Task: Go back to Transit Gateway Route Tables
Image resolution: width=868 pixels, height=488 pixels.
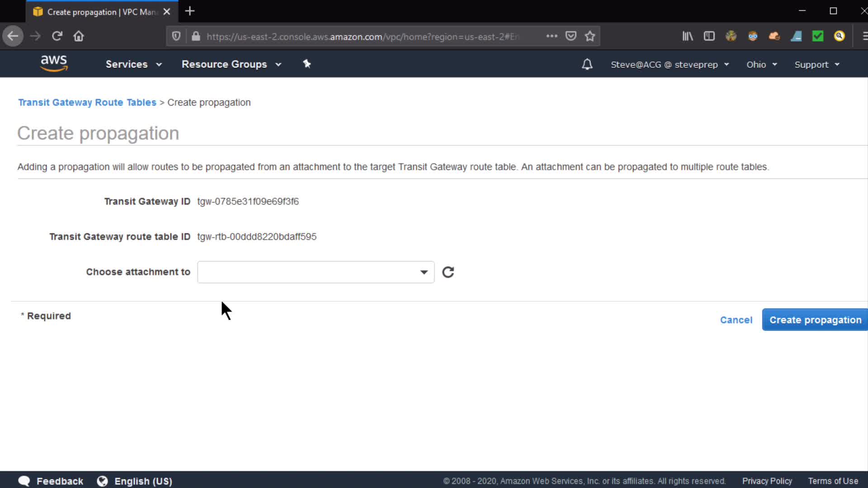Action: pos(87,103)
